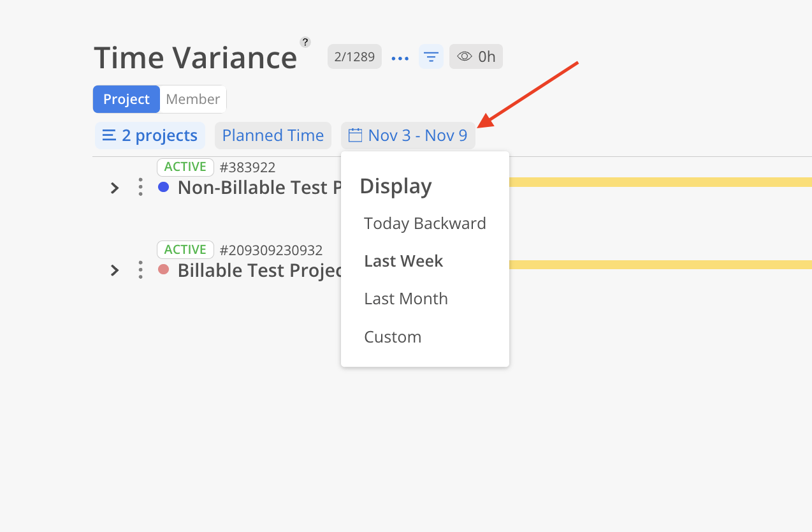The height and width of the screenshot is (532, 812).
Task: Choose Last Month from Display menu
Action: [x=406, y=299]
